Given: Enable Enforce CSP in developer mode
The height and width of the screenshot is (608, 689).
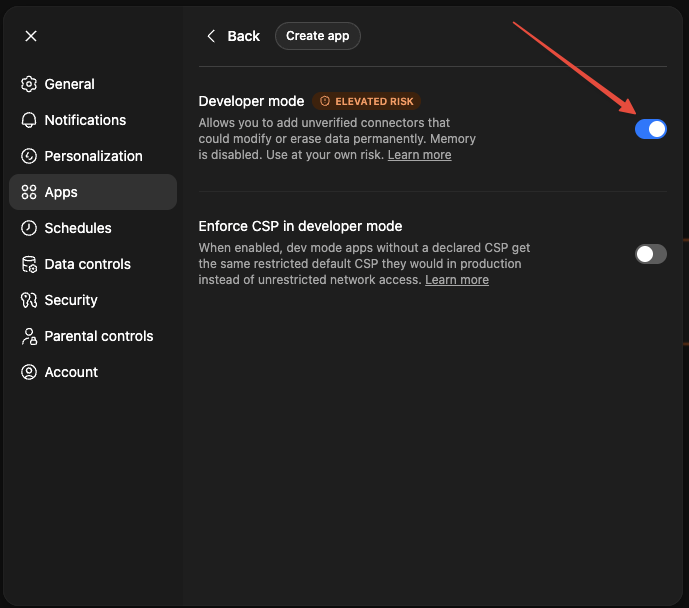Looking at the screenshot, I should coord(650,254).
